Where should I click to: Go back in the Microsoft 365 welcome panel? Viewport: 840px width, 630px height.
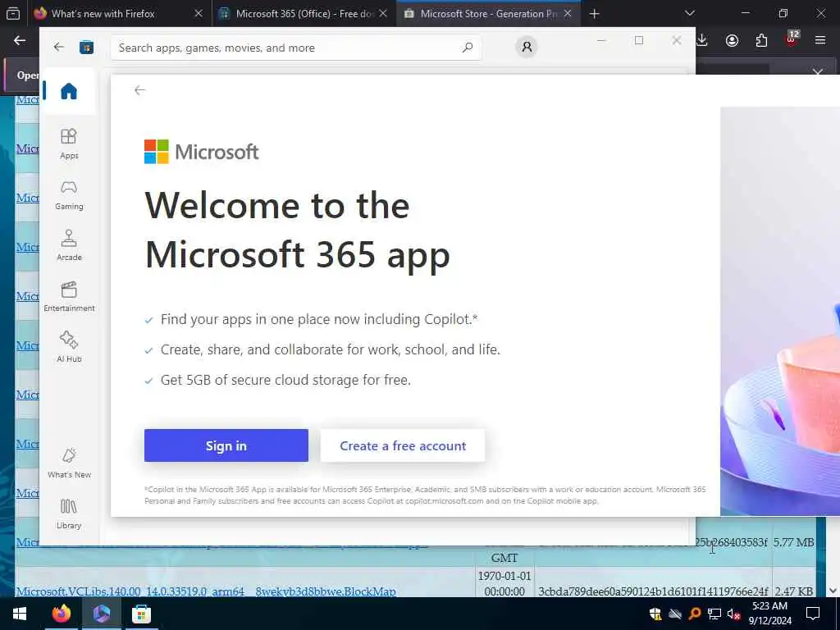click(x=139, y=90)
